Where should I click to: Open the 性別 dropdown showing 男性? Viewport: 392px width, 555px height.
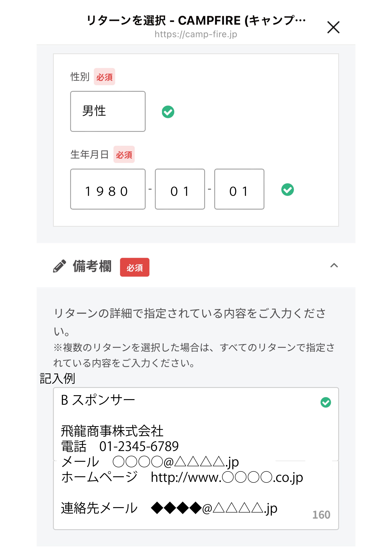click(x=108, y=111)
